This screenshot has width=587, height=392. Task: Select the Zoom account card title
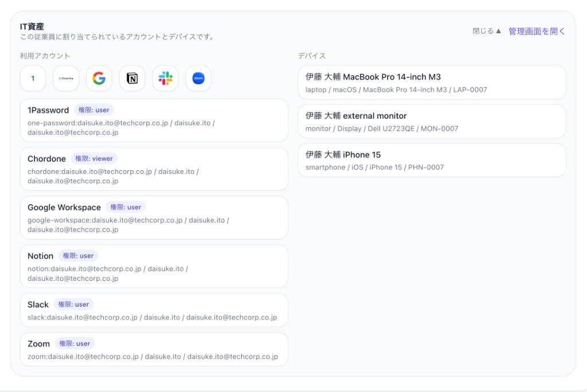pos(38,344)
